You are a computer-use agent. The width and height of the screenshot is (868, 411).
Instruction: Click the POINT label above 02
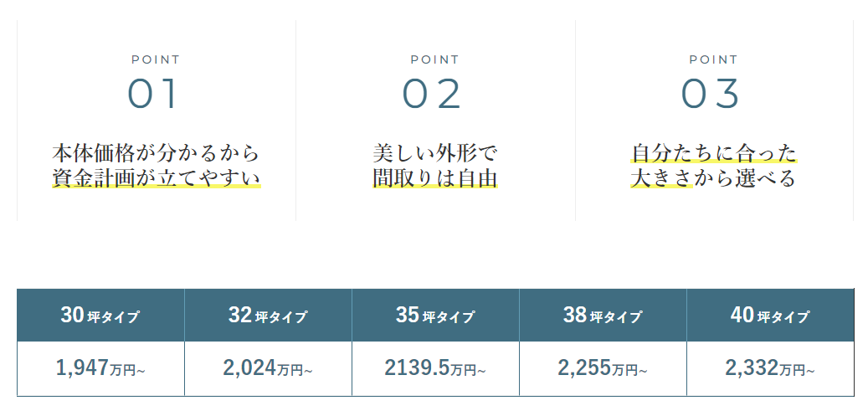tap(434, 59)
